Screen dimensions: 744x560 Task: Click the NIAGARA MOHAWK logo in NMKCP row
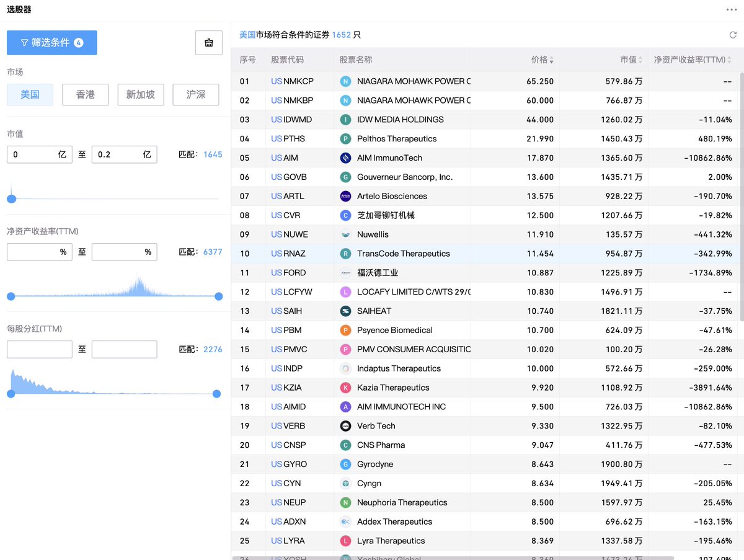(346, 81)
